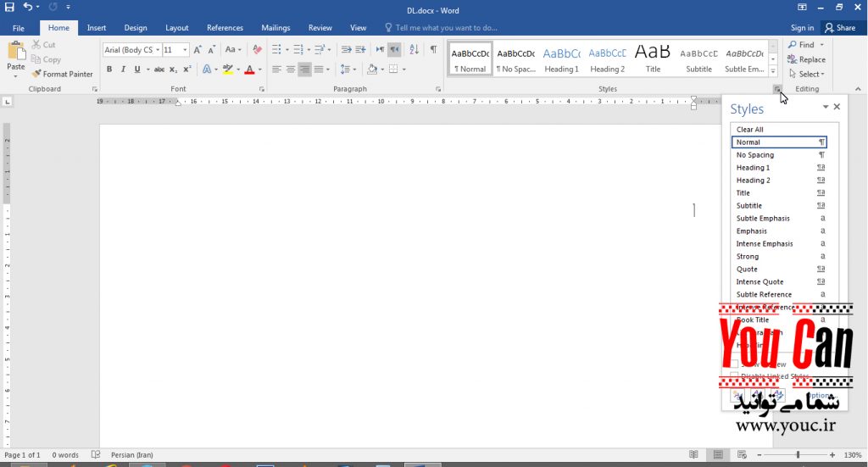This screenshot has width=868, height=467.
Task: Open the font name dropdown
Action: (158, 50)
